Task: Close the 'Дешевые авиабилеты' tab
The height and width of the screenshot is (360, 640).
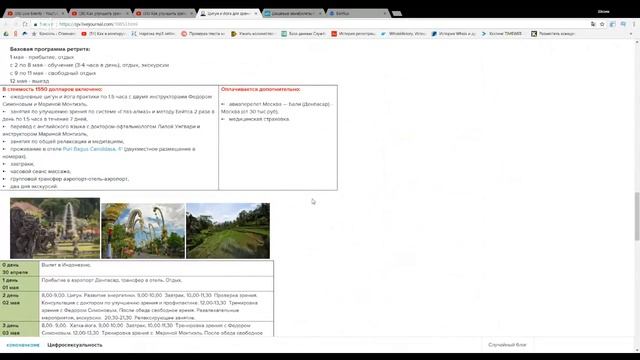Action: click(x=320, y=13)
